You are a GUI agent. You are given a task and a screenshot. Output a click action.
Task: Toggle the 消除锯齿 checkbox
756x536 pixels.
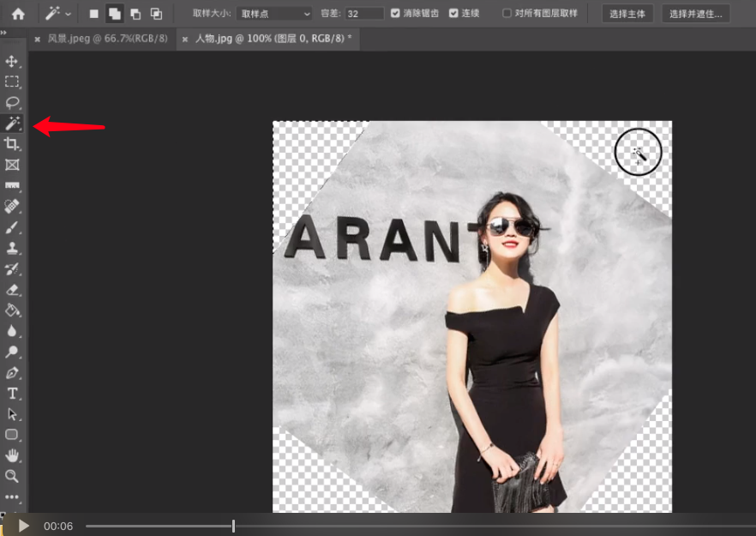click(395, 14)
